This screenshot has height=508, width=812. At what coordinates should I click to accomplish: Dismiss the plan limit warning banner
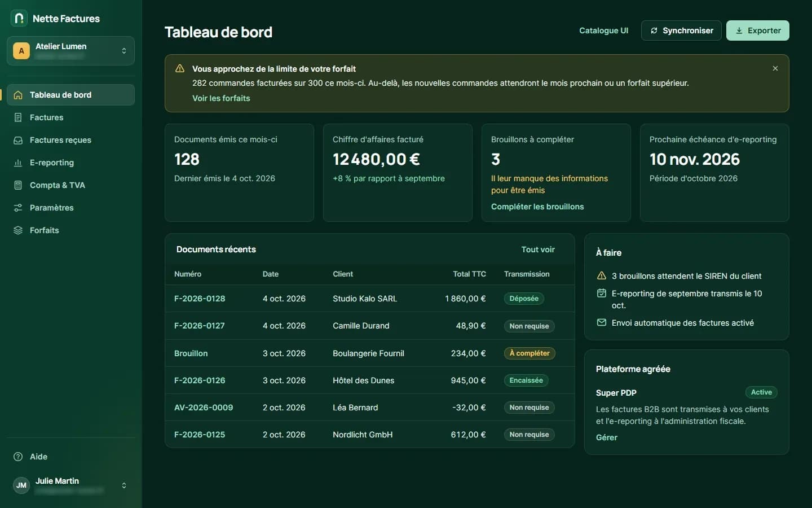tap(775, 68)
